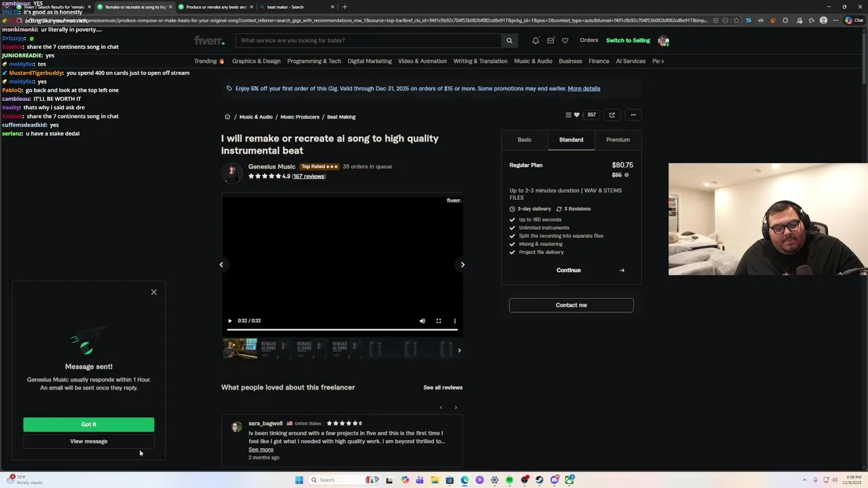
Task: Click the search magnifier button
Action: coord(509,41)
